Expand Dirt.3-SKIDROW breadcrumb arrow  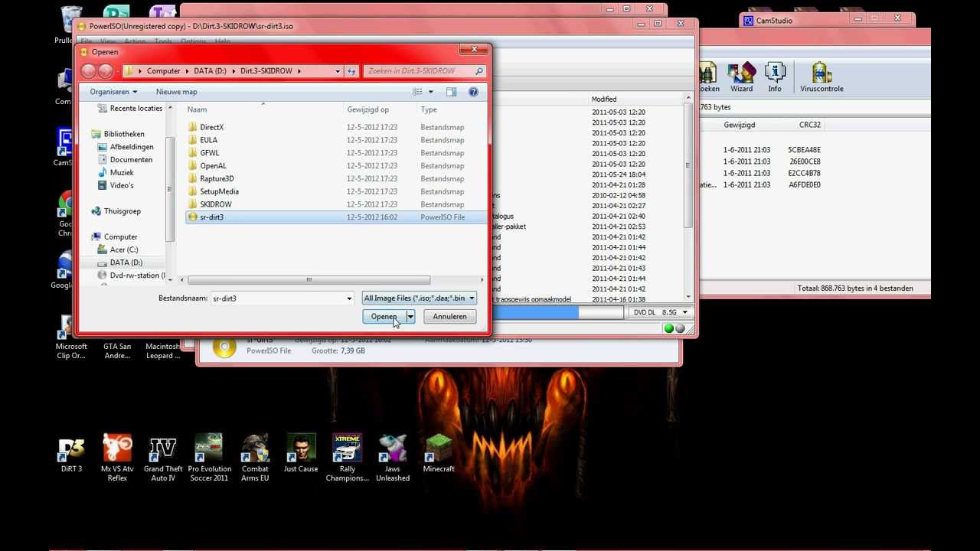click(x=299, y=71)
